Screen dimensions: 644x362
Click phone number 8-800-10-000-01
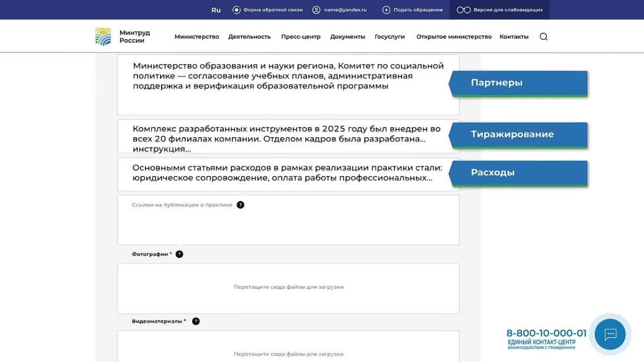tap(546, 333)
